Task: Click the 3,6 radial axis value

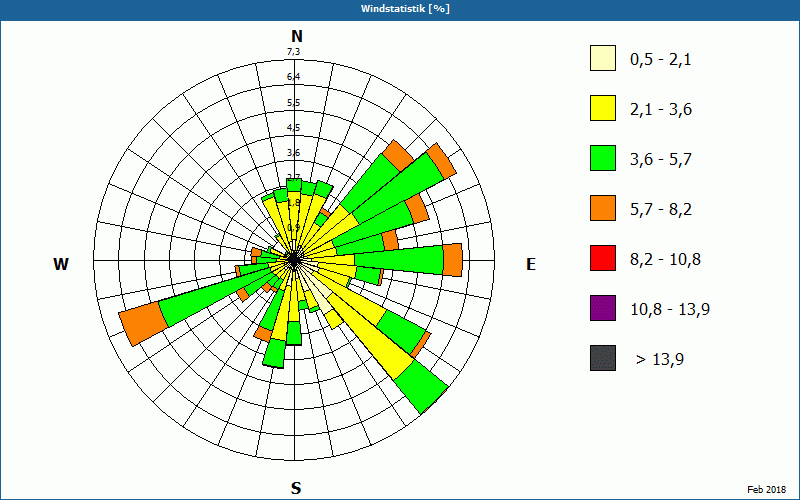Action: pyautogui.click(x=293, y=153)
